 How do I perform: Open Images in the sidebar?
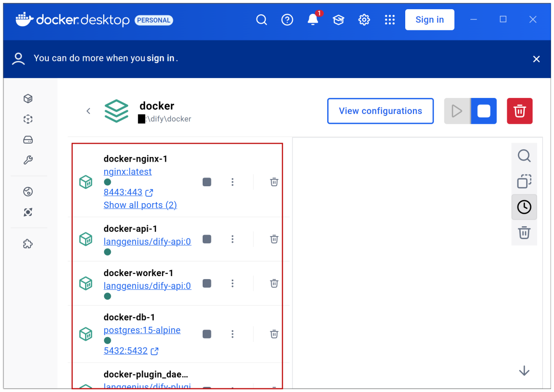click(28, 119)
